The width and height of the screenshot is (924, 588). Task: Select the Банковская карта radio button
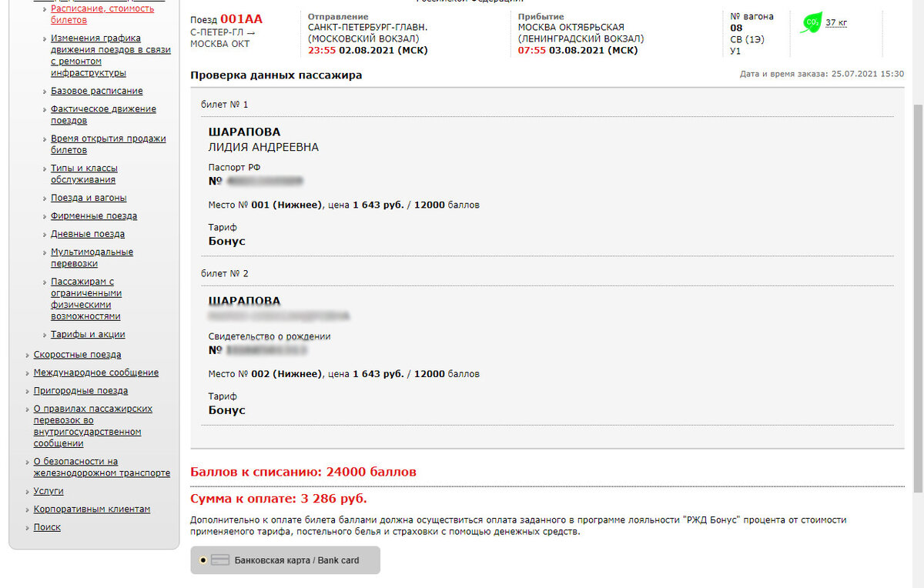pos(203,560)
